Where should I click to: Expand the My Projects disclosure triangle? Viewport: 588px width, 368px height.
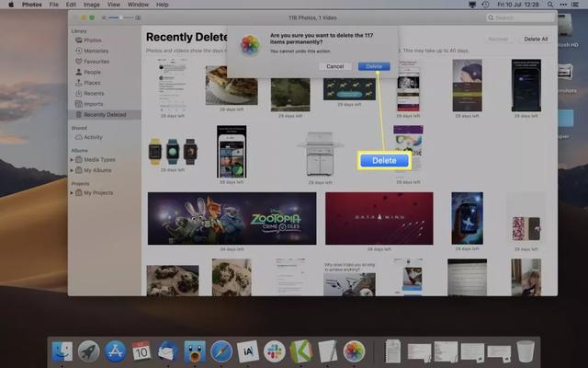72,192
